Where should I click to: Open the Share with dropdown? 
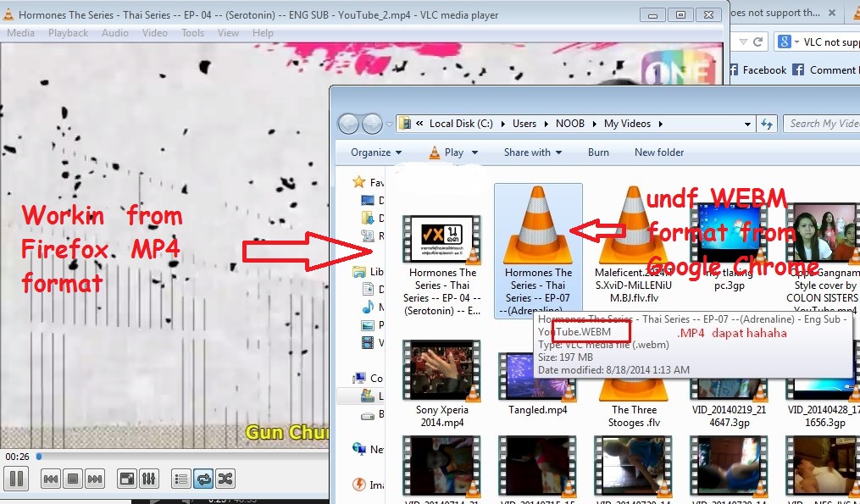coord(533,152)
